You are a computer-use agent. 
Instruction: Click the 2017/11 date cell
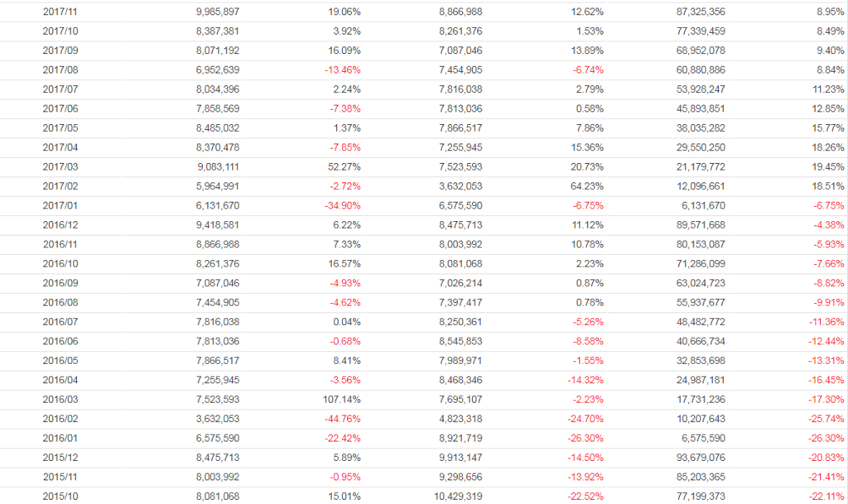coord(60,12)
